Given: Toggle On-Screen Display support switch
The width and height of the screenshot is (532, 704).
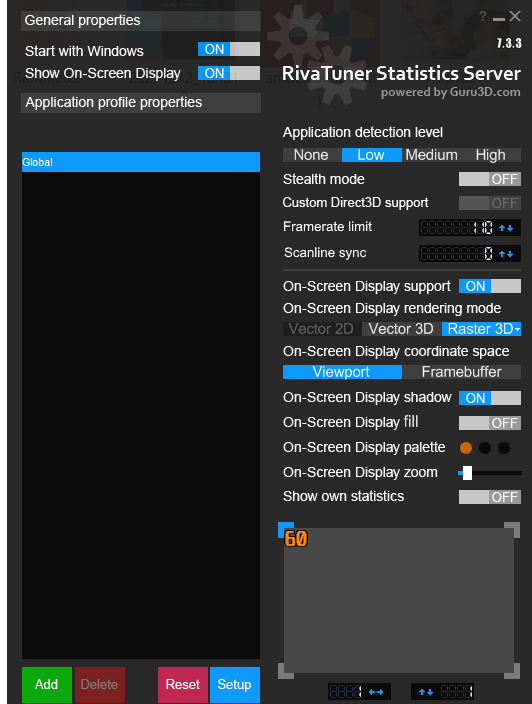Looking at the screenshot, I should point(489,286).
